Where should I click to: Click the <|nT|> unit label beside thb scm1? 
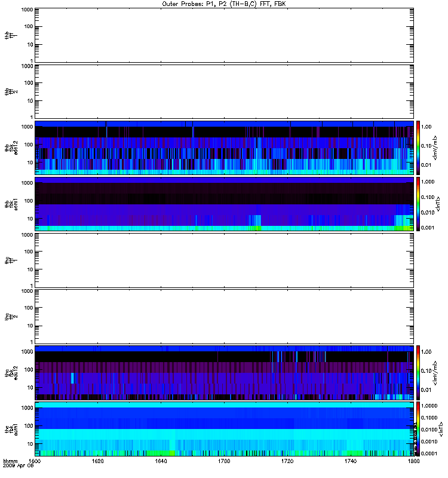(x=438, y=204)
